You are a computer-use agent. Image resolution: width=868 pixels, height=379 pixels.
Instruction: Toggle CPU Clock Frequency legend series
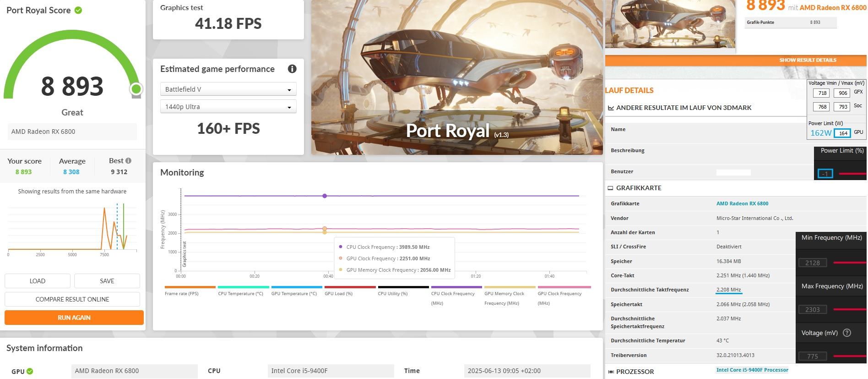tap(456, 296)
